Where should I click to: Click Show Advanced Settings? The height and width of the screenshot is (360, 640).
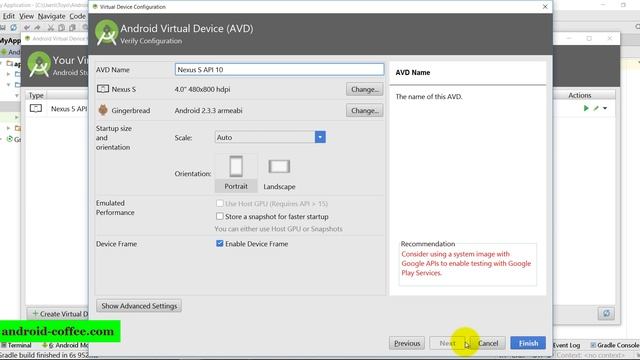[x=139, y=306]
